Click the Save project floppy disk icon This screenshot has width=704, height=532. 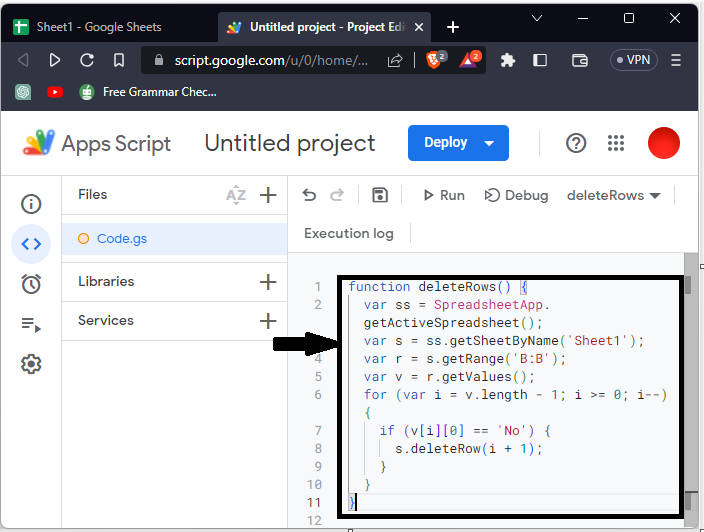pos(379,195)
